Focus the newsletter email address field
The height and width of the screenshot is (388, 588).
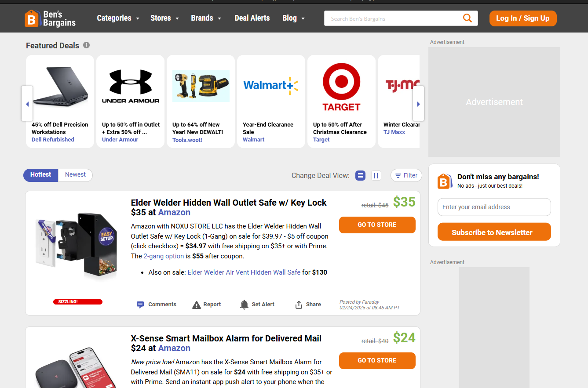[x=494, y=207]
